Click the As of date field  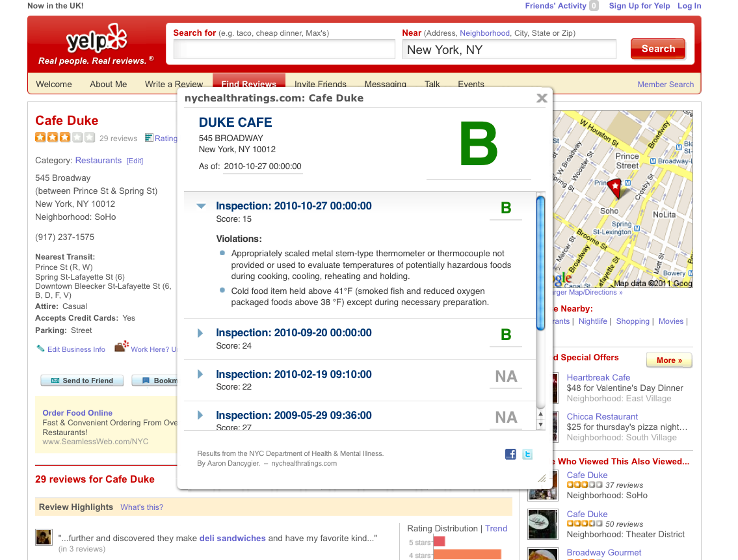(x=263, y=167)
